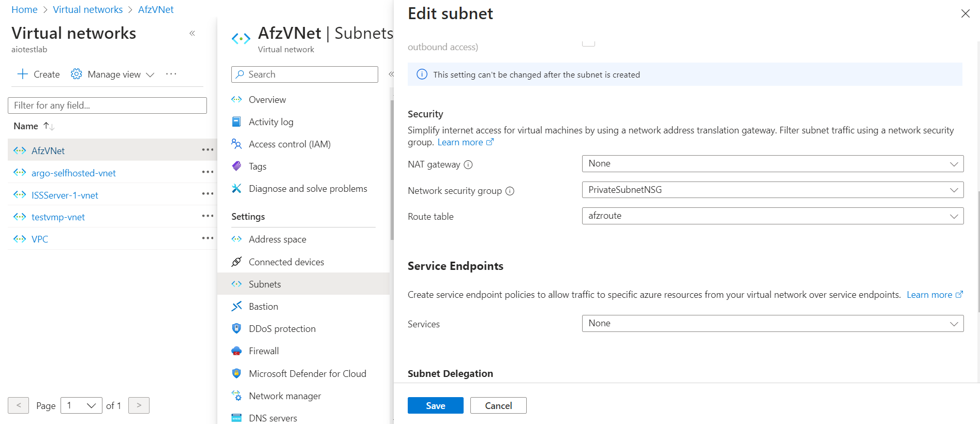Close the Edit subnet panel

click(x=965, y=13)
